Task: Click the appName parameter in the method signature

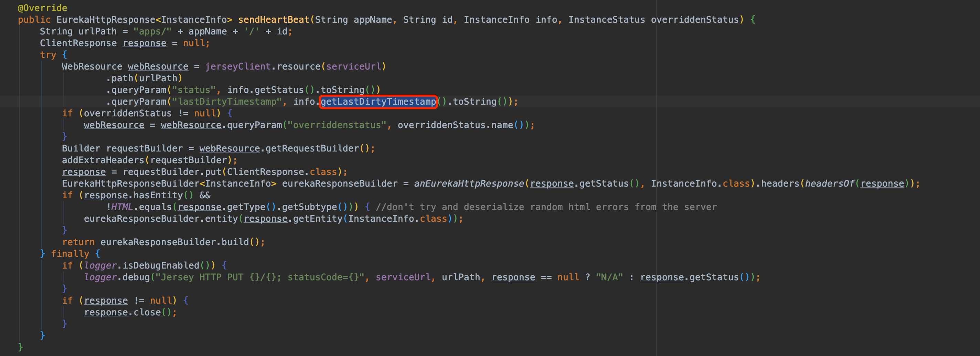Action: pyautogui.click(x=373, y=20)
